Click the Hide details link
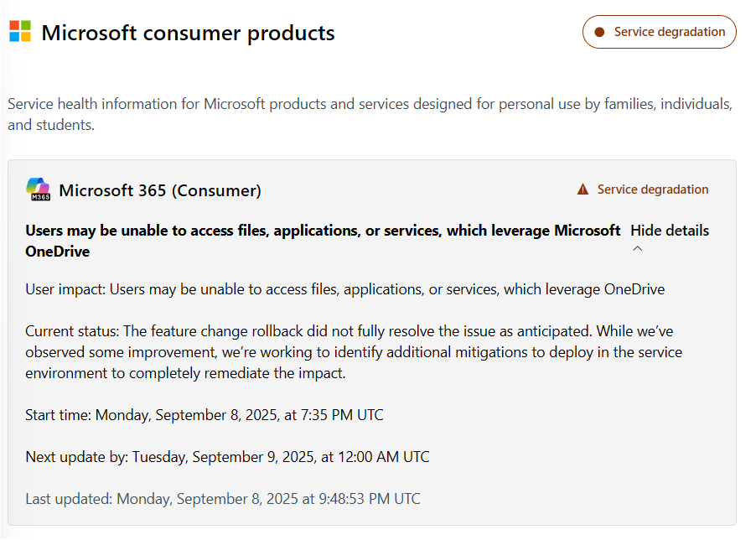 coord(669,231)
